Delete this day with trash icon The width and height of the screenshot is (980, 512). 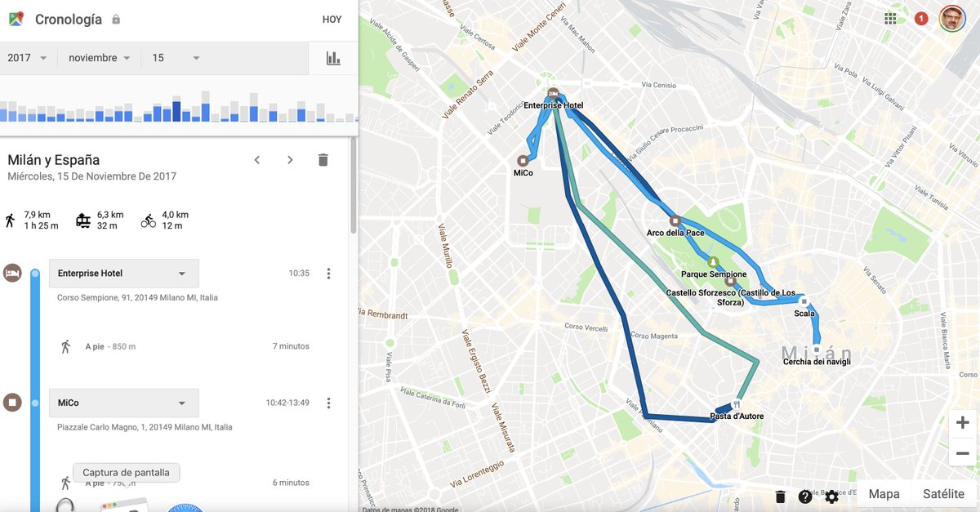pos(323,160)
